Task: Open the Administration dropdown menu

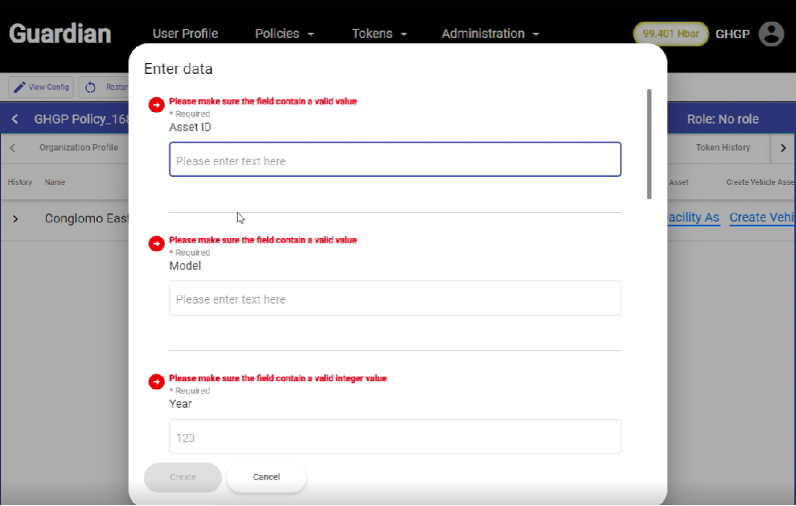Action: pyautogui.click(x=490, y=34)
